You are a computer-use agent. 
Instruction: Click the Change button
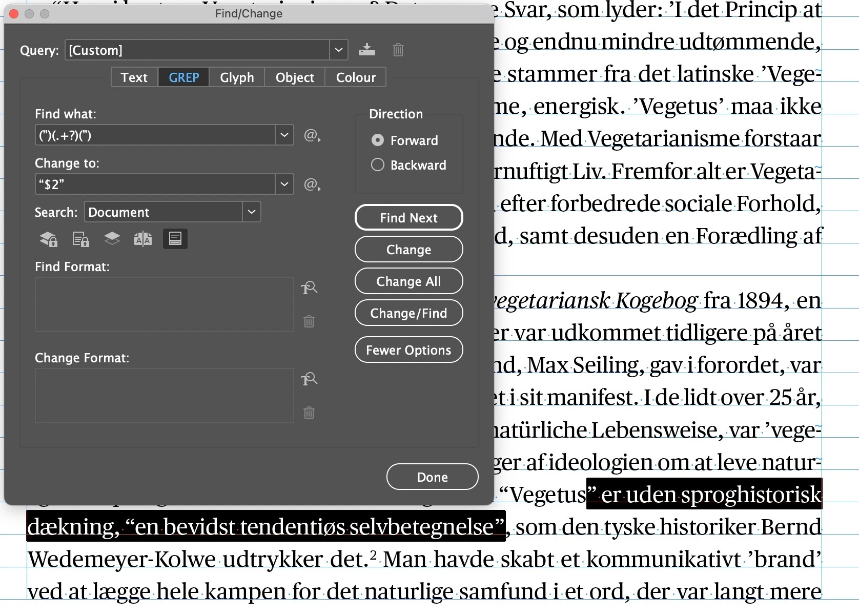tap(409, 250)
